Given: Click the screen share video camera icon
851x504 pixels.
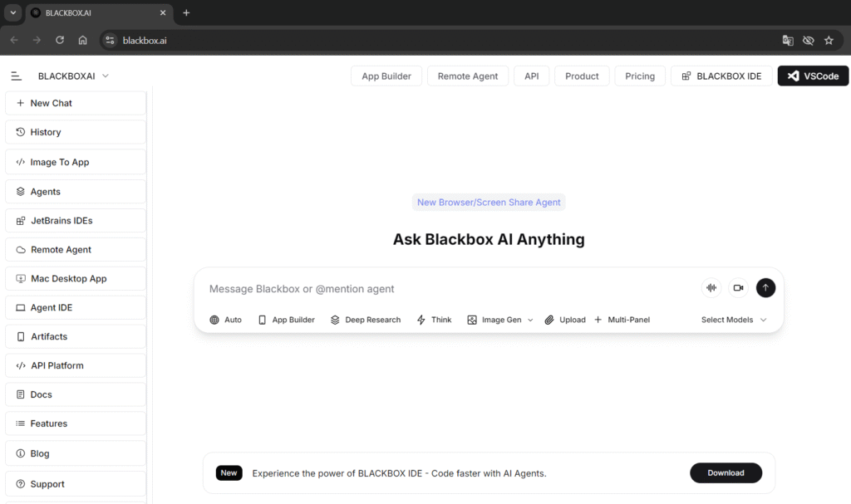Looking at the screenshot, I should click(738, 288).
